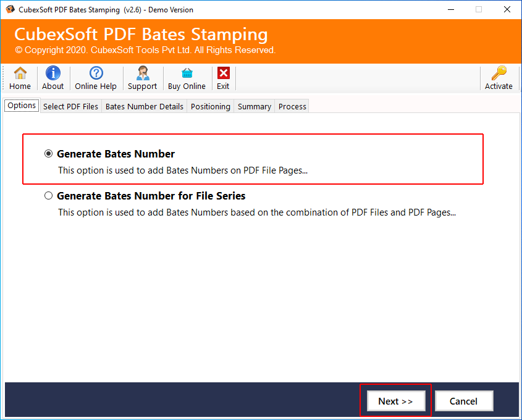Go to the Bates Number Details tab

(145, 106)
